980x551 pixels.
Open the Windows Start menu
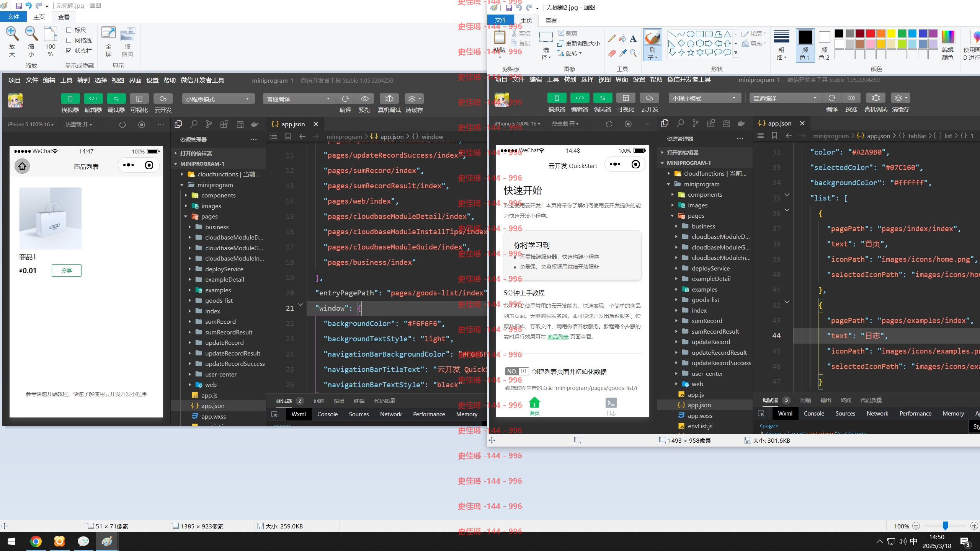pos(11,541)
